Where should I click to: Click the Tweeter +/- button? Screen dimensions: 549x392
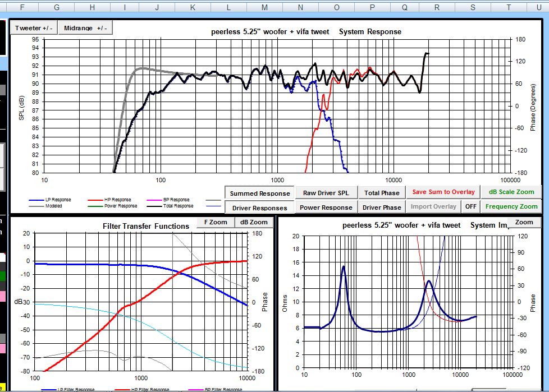(34, 28)
